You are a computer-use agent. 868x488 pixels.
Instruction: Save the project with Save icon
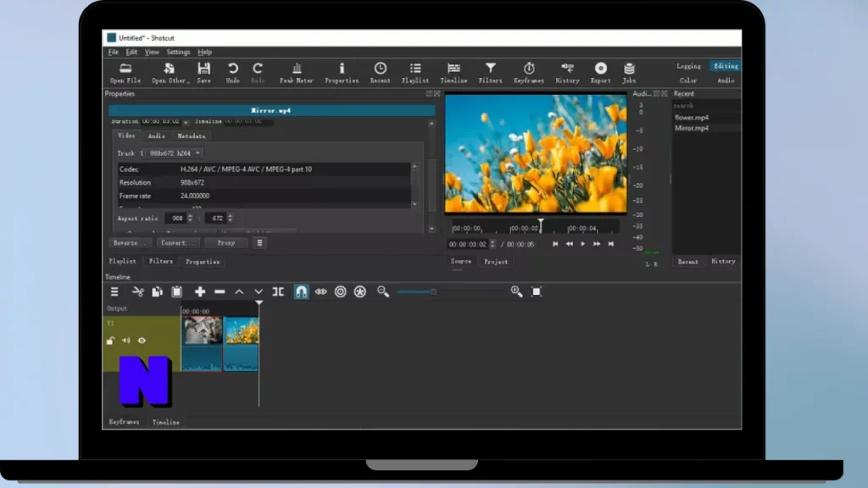203,73
